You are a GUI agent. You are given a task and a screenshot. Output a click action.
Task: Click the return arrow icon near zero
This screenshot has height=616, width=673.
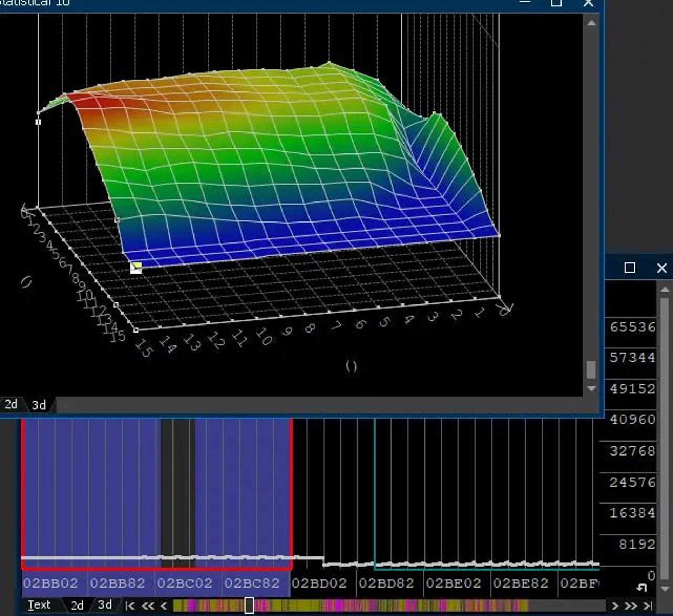click(641, 588)
